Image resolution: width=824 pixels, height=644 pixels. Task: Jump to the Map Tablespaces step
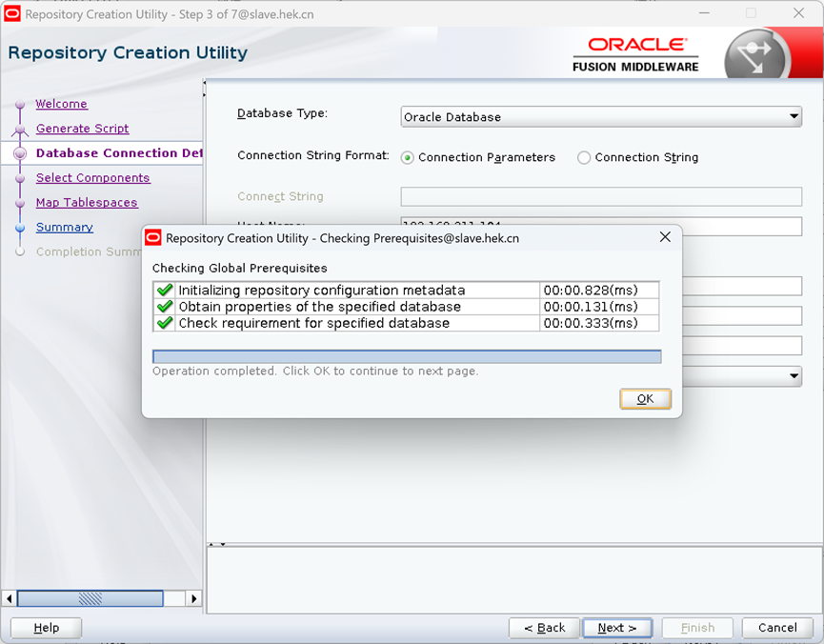[x=87, y=203]
